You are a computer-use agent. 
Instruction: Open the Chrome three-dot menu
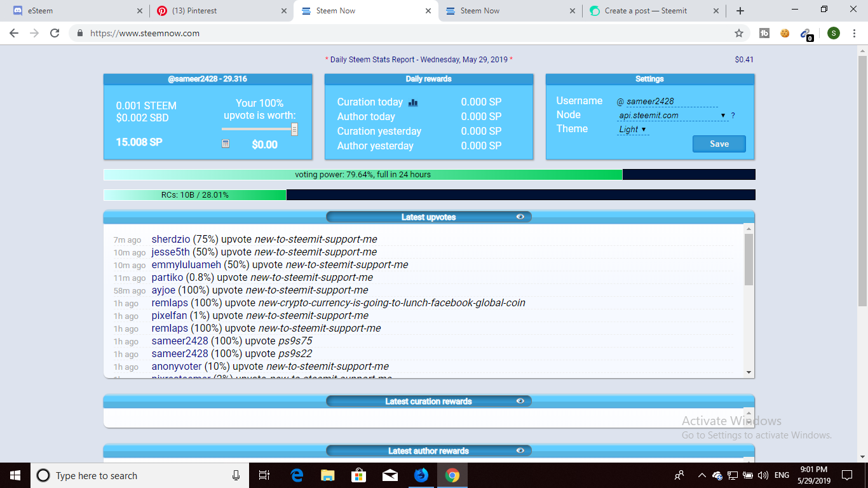854,33
